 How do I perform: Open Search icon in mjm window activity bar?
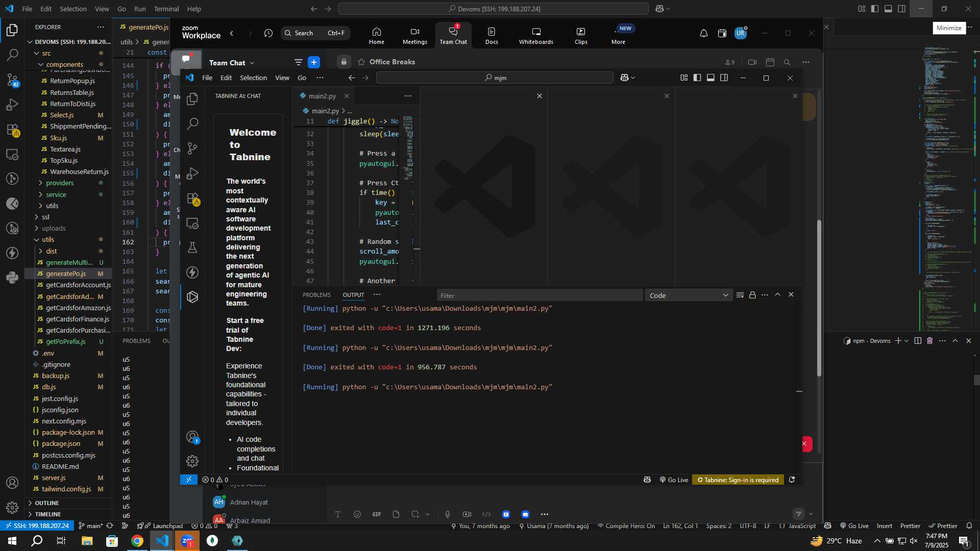tap(192, 123)
